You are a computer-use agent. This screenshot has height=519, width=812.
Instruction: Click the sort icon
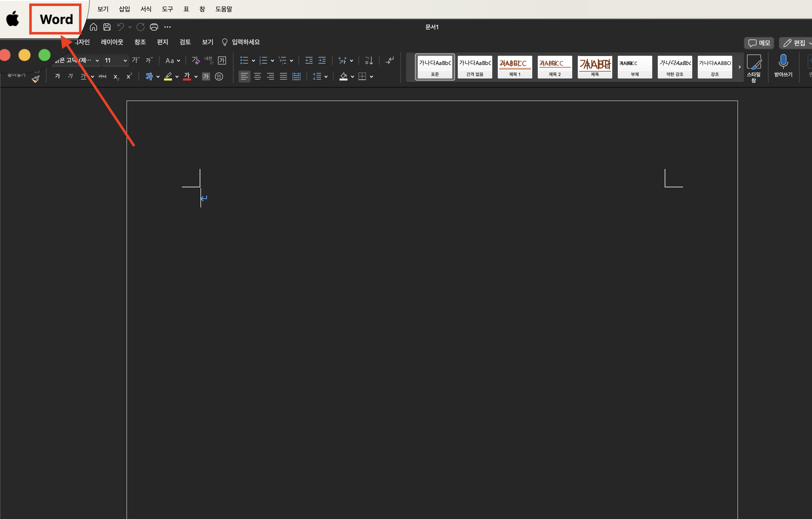tap(368, 60)
